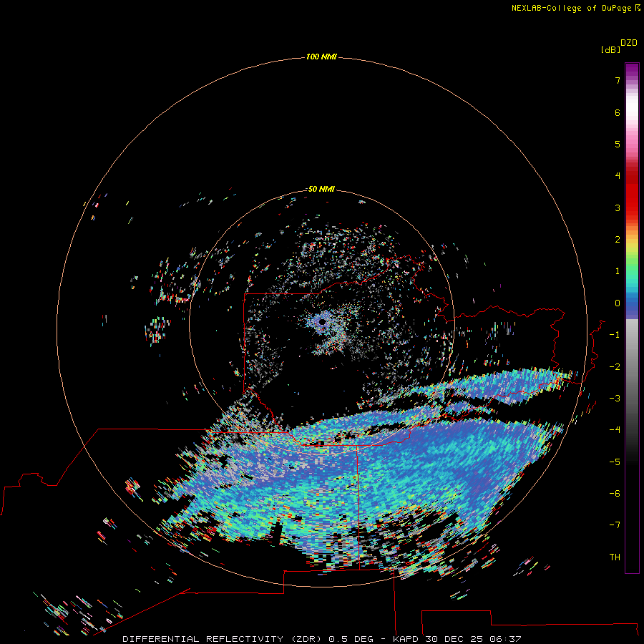The image size is (644, 644).
Task: Click the 100 NMI range ring label
Action: [321, 57]
